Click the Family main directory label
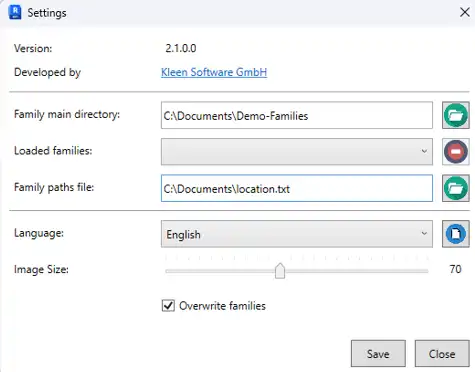This screenshot has width=475, height=372. coord(67,114)
